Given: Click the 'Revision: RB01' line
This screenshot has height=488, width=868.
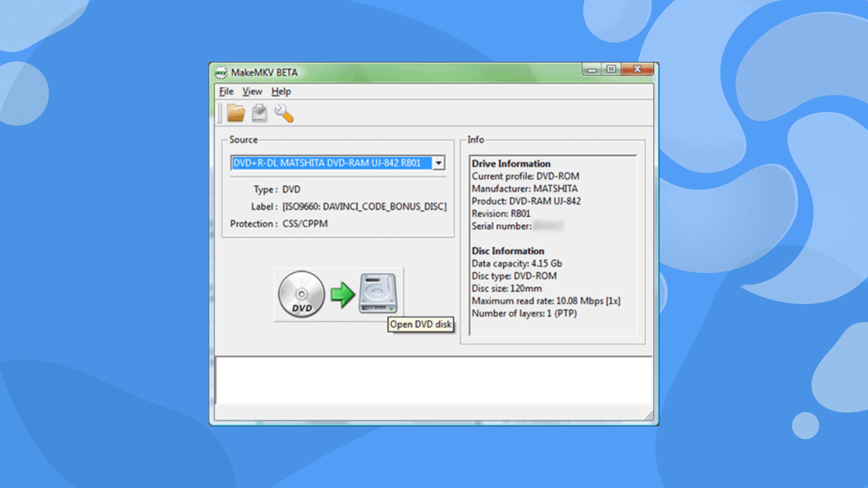Looking at the screenshot, I should click(501, 213).
